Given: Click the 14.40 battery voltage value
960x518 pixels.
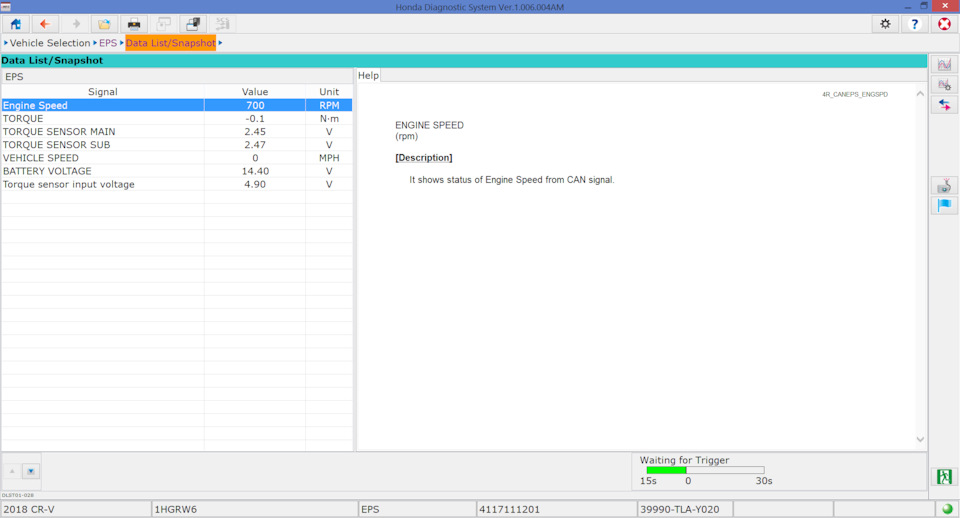Looking at the screenshot, I should (255, 171).
